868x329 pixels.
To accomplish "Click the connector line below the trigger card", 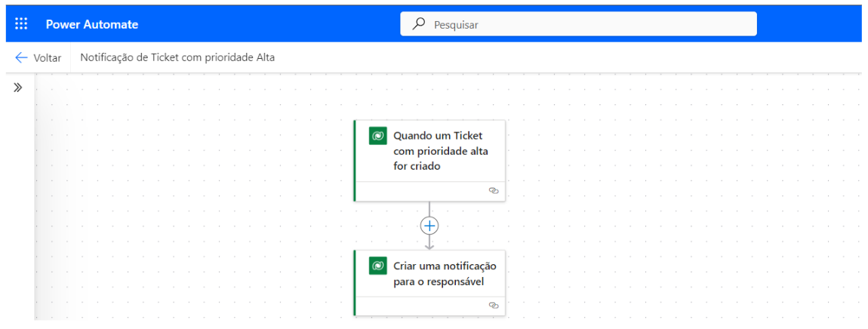I will coord(429,209).
